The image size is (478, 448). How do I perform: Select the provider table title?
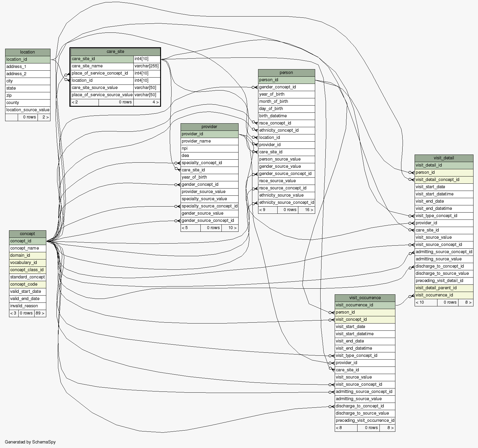point(209,127)
